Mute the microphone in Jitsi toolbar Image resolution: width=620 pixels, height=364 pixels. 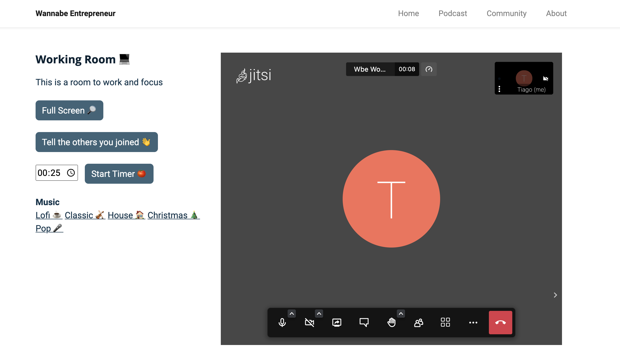tap(282, 322)
